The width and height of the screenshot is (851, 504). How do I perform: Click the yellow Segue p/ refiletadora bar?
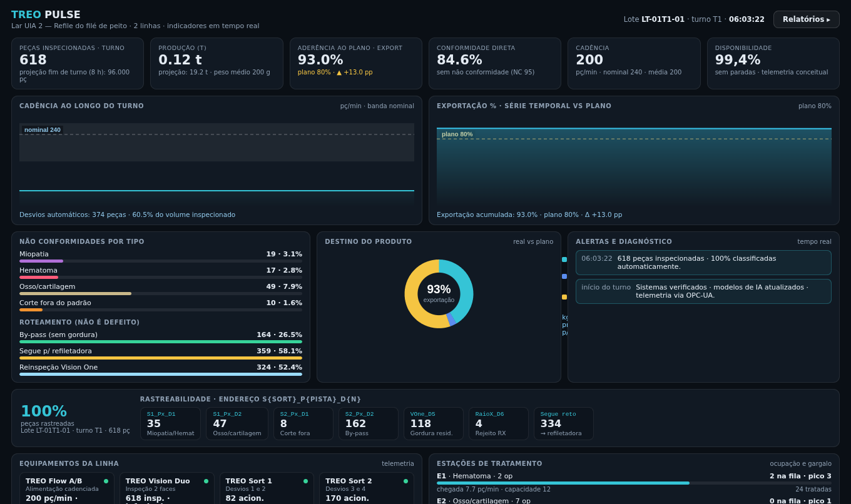pyautogui.click(x=161, y=358)
